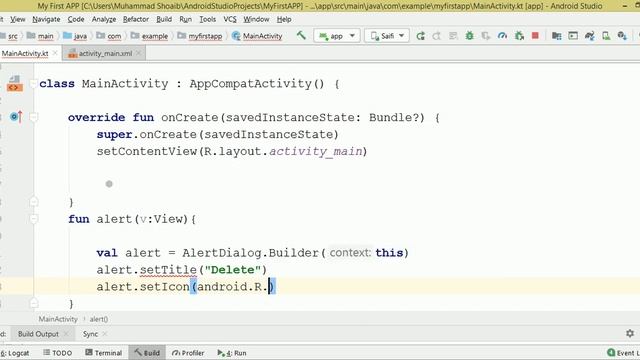The image size is (640, 360).
Task: Open the AVD Manager icon
Action: [x=606, y=36]
